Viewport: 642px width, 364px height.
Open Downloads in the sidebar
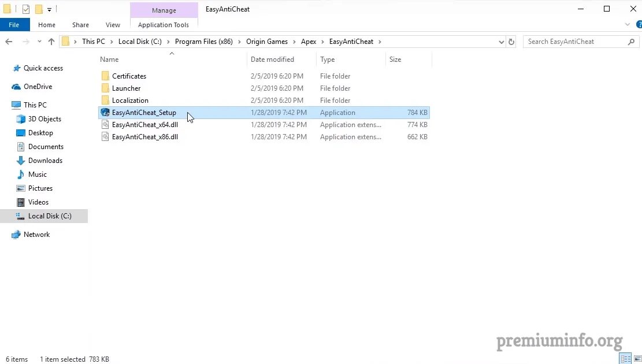pyautogui.click(x=45, y=161)
